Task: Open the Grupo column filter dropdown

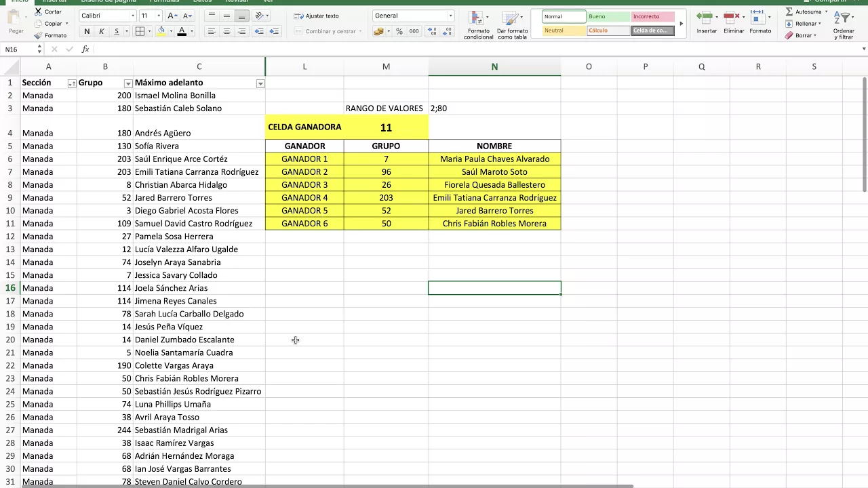Action: click(x=128, y=83)
